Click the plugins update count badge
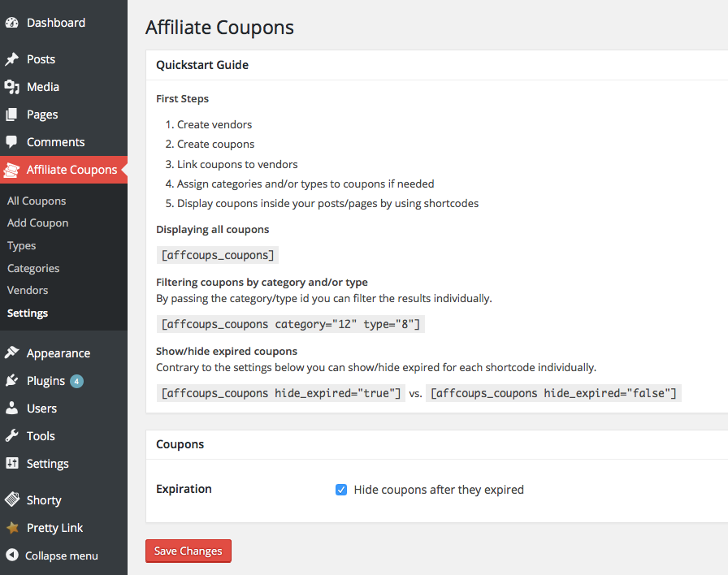Screen dimensions: 728x575 point(76,381)
